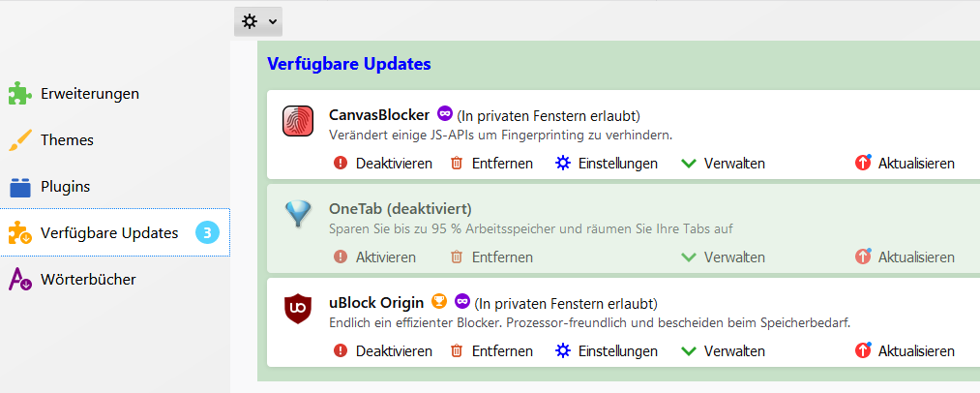Deactivate the CanvasBlocker extension
This screenshot has width=980, height=393.
pos(383,163)
